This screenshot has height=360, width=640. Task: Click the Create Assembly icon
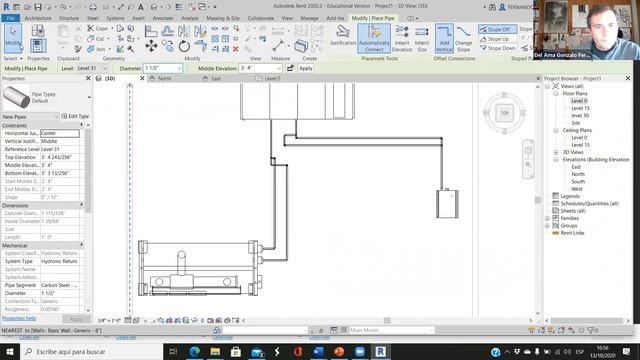coord(300,46)
